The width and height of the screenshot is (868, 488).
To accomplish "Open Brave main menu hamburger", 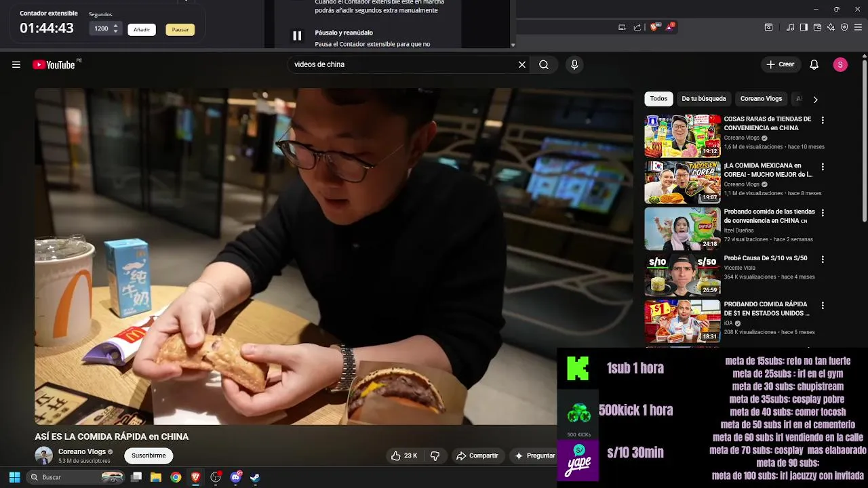I will (x=858, y=27).
